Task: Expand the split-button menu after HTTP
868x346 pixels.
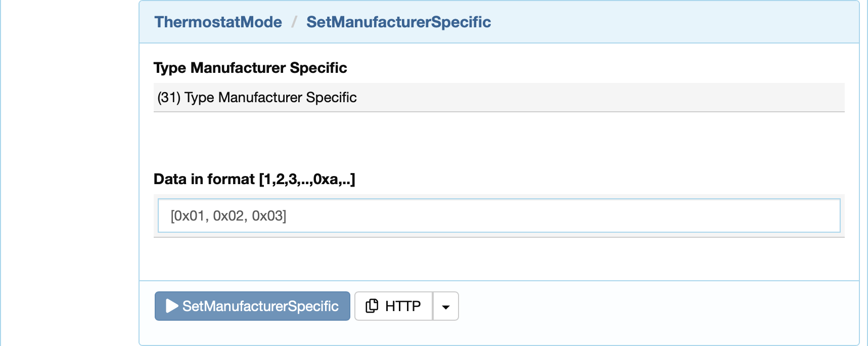Action: pyautogui.click(x=446, y=307)
